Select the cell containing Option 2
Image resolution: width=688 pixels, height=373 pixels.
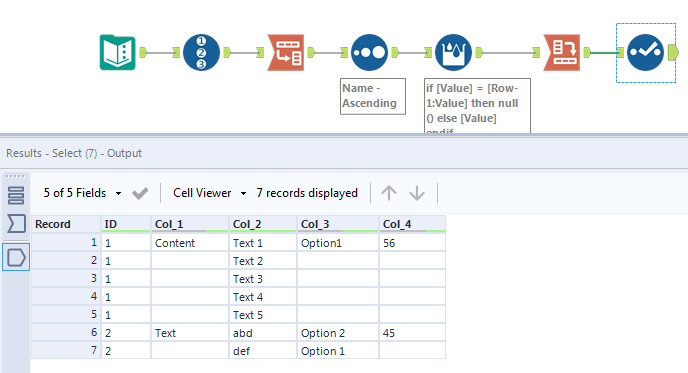tap(338, 333)
